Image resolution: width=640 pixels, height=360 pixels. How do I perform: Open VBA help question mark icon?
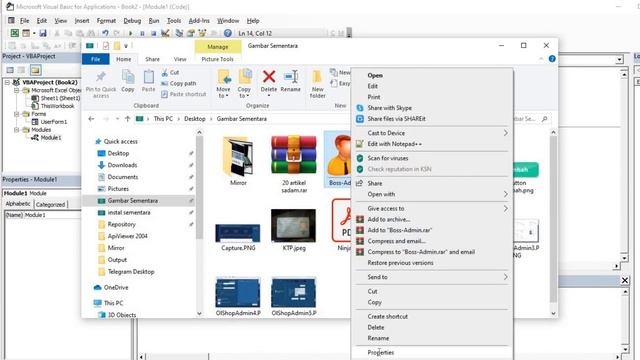[x=228, y=33]
